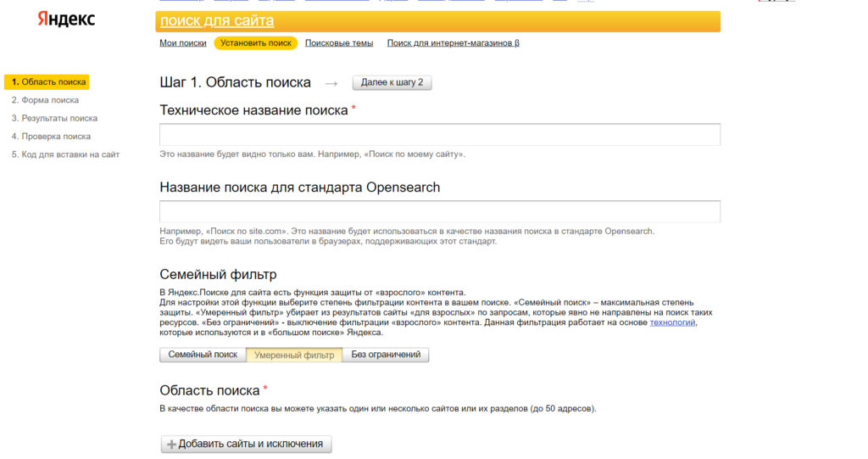Select the 'Семейный поиск' filter option
The width and height of the screenshot is (868, 459).
pos(203,355)
